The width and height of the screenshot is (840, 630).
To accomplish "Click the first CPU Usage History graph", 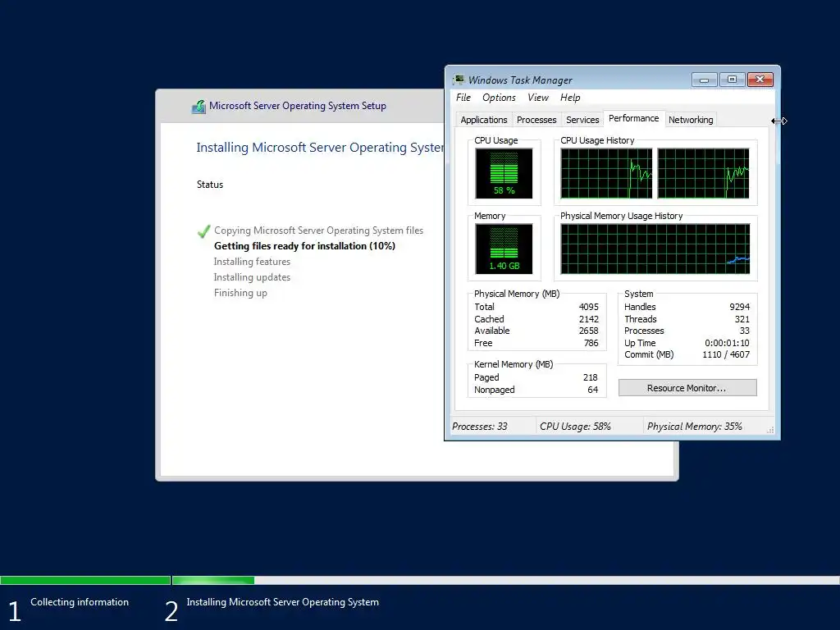I will click(606, 173).
